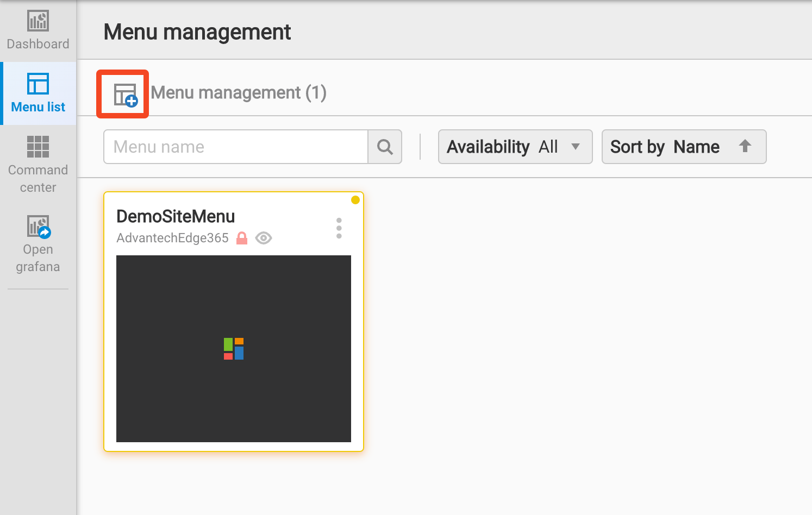
Task: Select the Menu list sidebar icon
Action: tap(38, 84)
